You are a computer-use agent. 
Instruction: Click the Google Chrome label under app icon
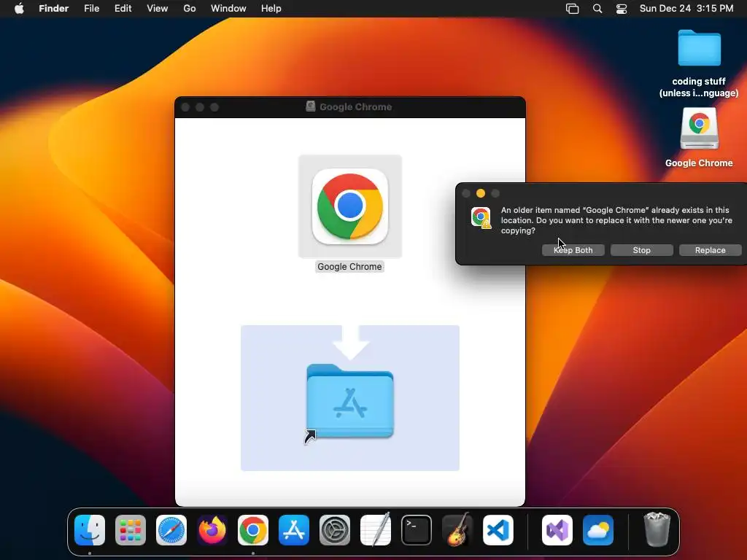(349, 267)
